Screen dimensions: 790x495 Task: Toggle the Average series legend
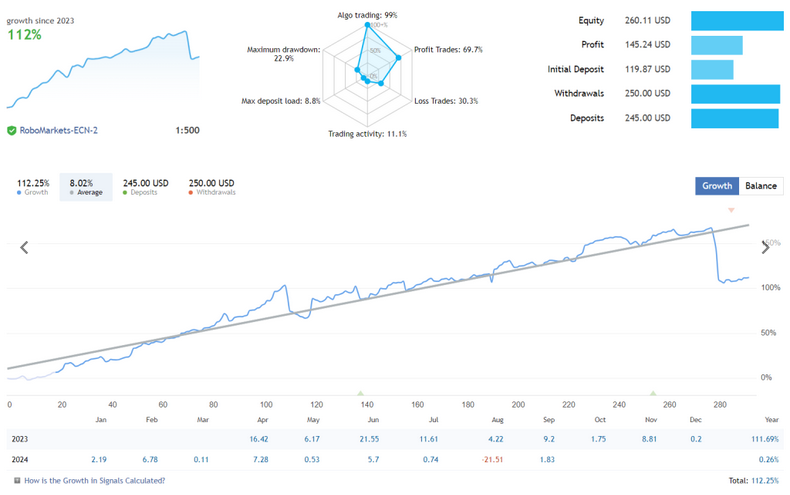tap(86, 187)
